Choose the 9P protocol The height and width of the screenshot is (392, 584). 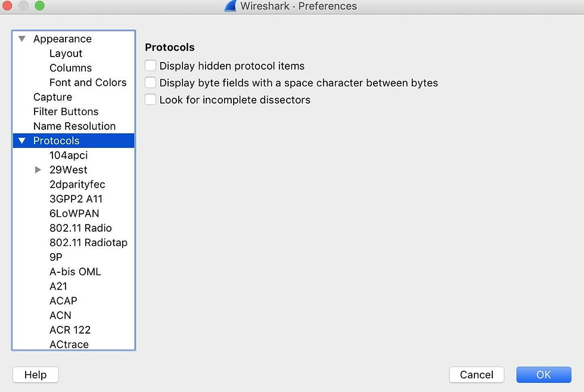(x=56, y=257)
